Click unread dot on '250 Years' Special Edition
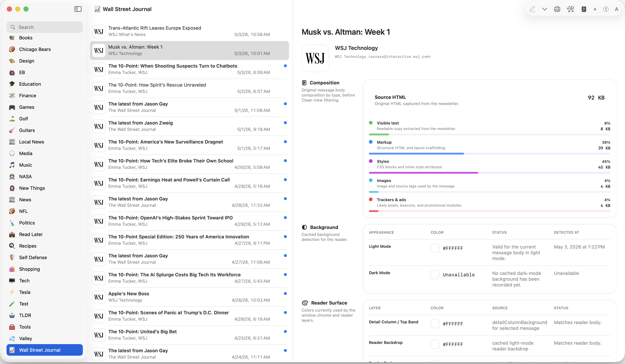This screenshot has width=625, height=364. pos(285,237)
